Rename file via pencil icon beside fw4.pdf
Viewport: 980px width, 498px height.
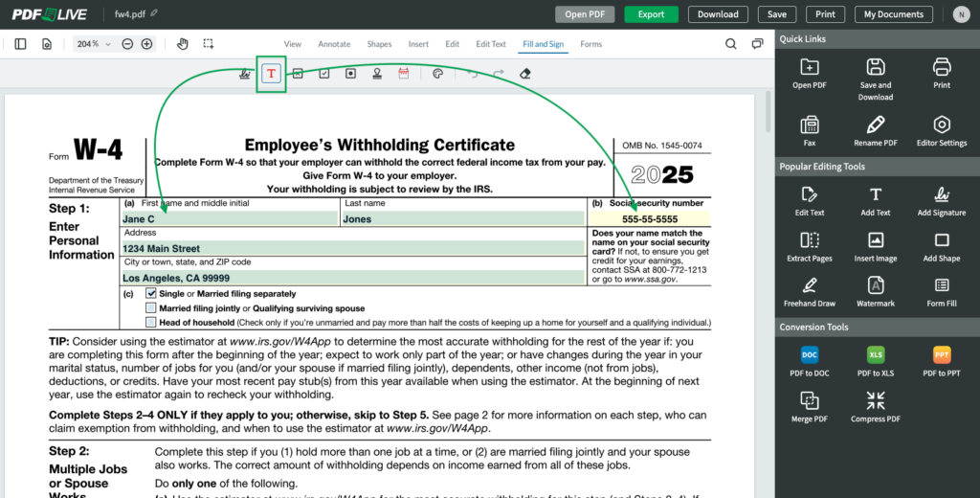pos(154,13)
